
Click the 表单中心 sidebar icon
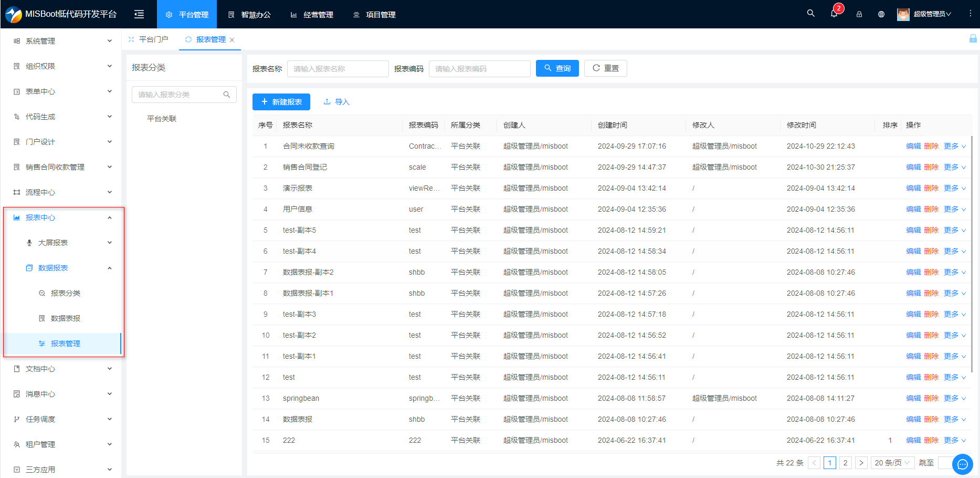(x=17, y=91)
